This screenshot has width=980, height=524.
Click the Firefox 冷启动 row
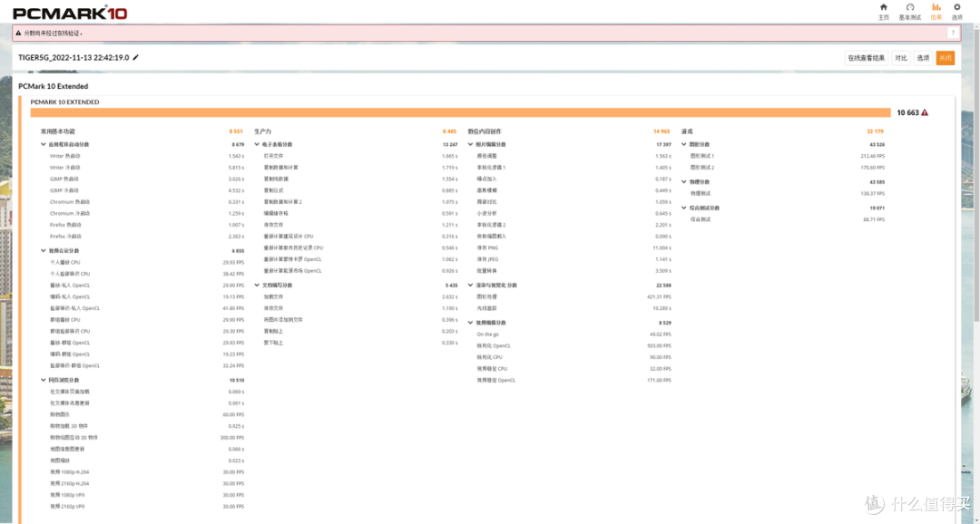[x=147, y=236]
